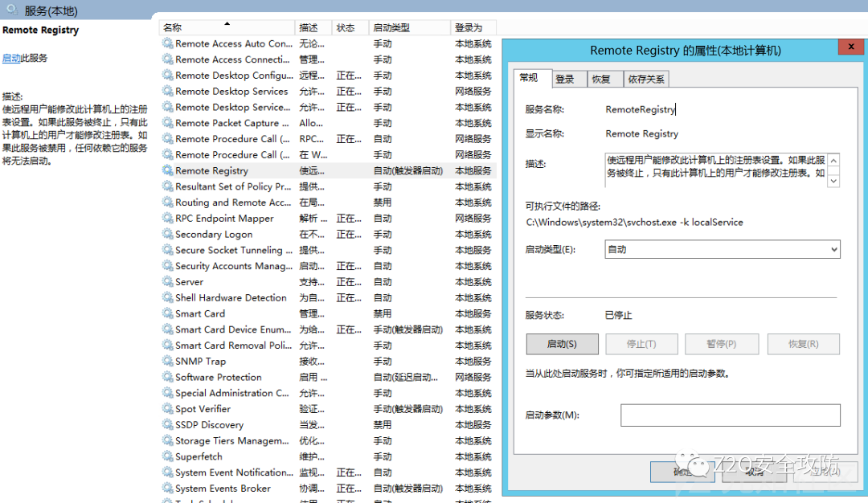Image resolution: width=868 pixels, height=503 pixels.
Task: Click the gear icon beside SNMP Trap
Action: [x=167, y=361]
